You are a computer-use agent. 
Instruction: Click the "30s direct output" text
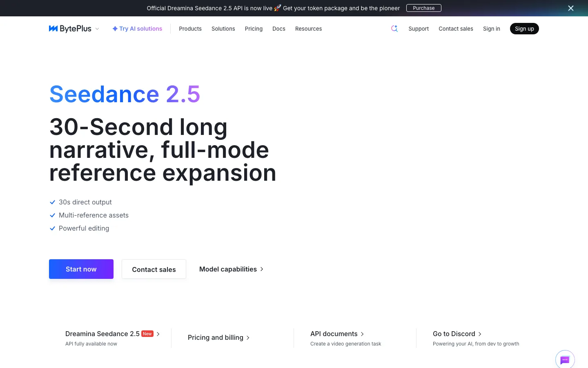[85, 202]
